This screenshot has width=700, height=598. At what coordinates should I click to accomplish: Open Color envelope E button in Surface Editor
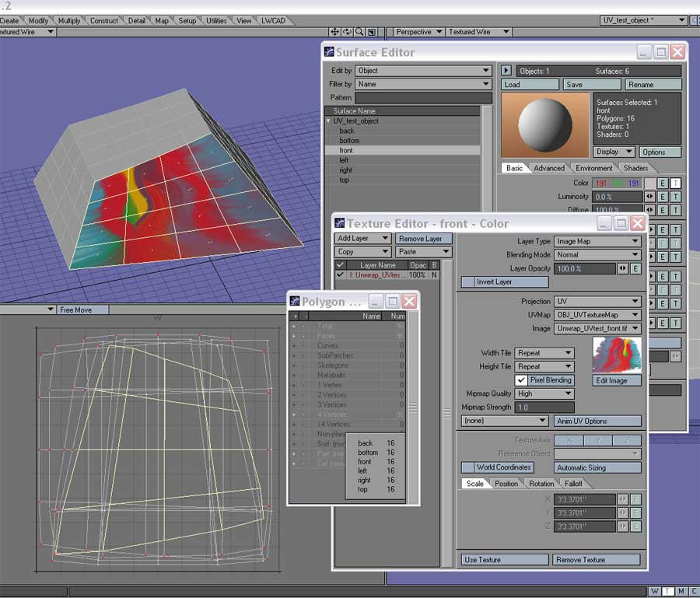click(x=663, y=183)
